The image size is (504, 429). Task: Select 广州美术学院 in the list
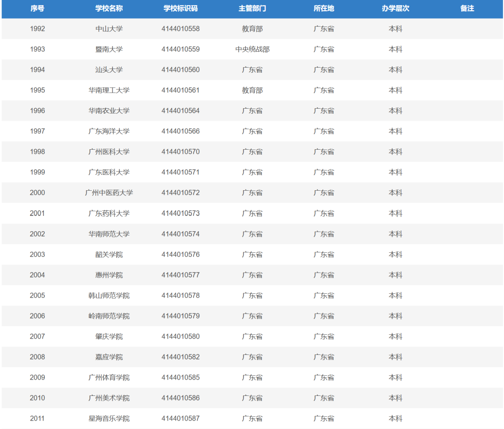109,398
